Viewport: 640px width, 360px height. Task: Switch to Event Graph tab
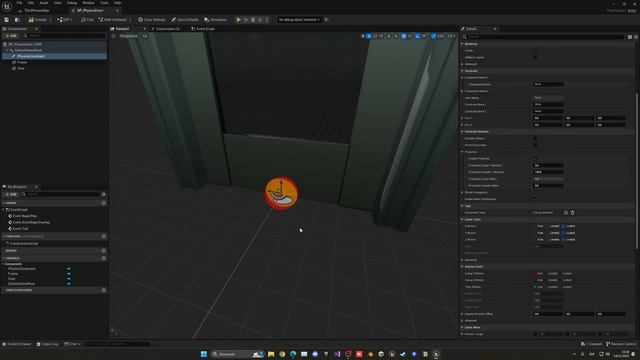[x=203, y=29]
